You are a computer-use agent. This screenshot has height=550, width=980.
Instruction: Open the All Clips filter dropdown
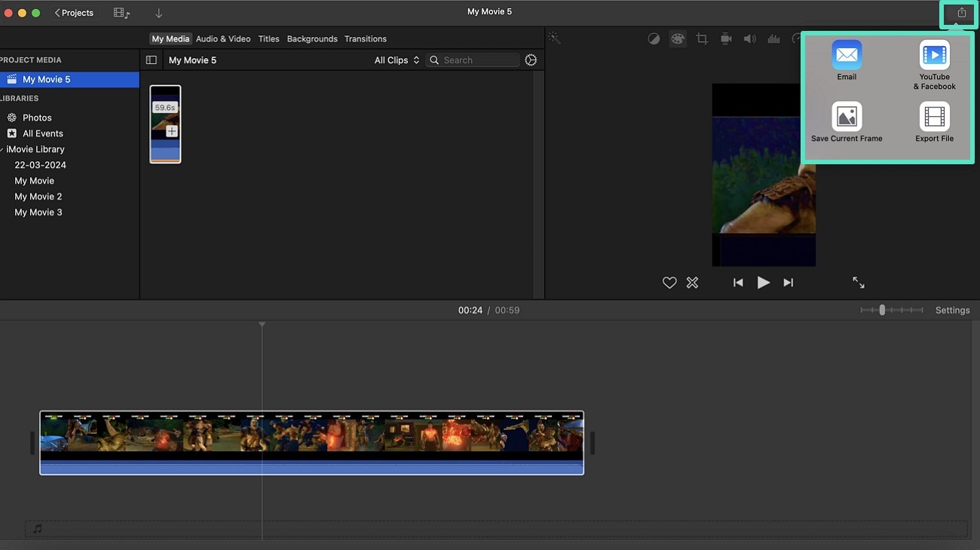click(x=397, y=60)
